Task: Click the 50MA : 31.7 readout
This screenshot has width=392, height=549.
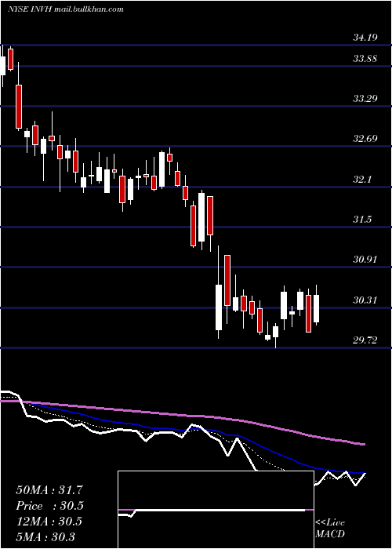Action: point(49,490)
